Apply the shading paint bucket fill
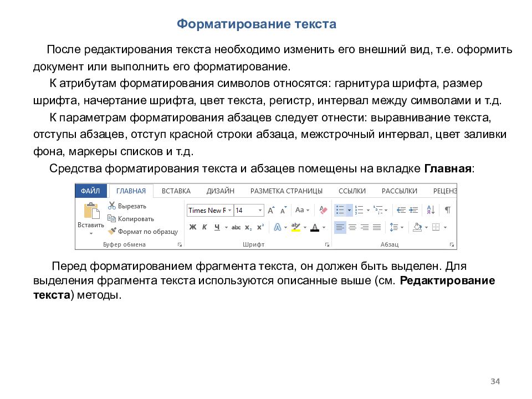This screenshot has height=399, width=532. point(417,227)
